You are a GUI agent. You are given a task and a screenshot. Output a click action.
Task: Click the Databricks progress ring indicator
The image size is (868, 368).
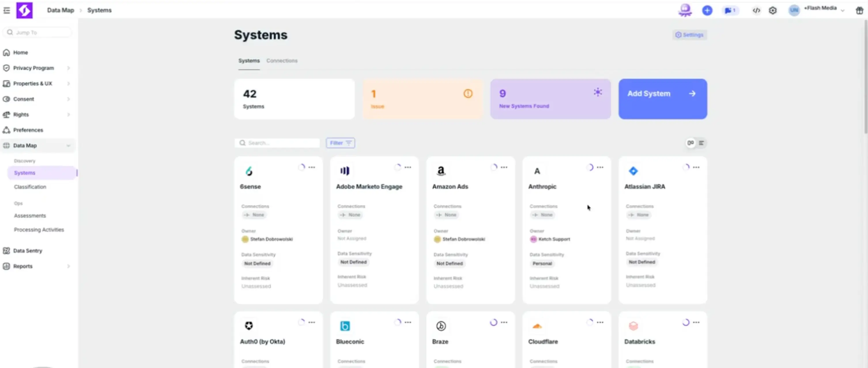(686, 322)
